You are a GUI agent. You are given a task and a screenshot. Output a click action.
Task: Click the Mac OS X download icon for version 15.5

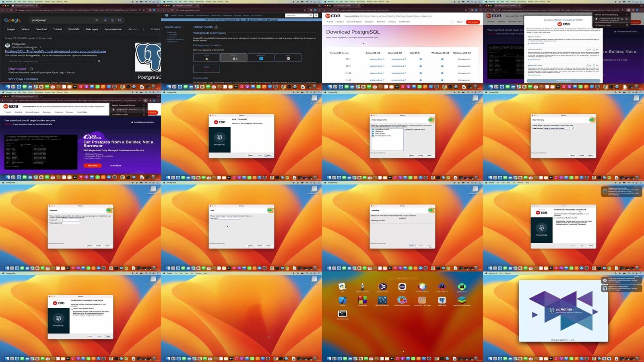tap(421, 66)
